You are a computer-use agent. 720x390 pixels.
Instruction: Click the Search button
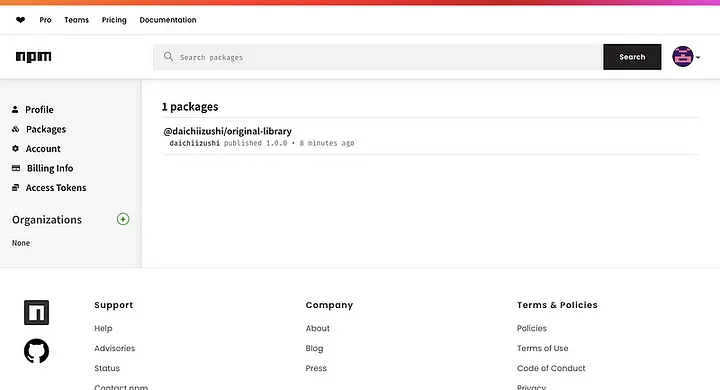[x=632, y=57]
